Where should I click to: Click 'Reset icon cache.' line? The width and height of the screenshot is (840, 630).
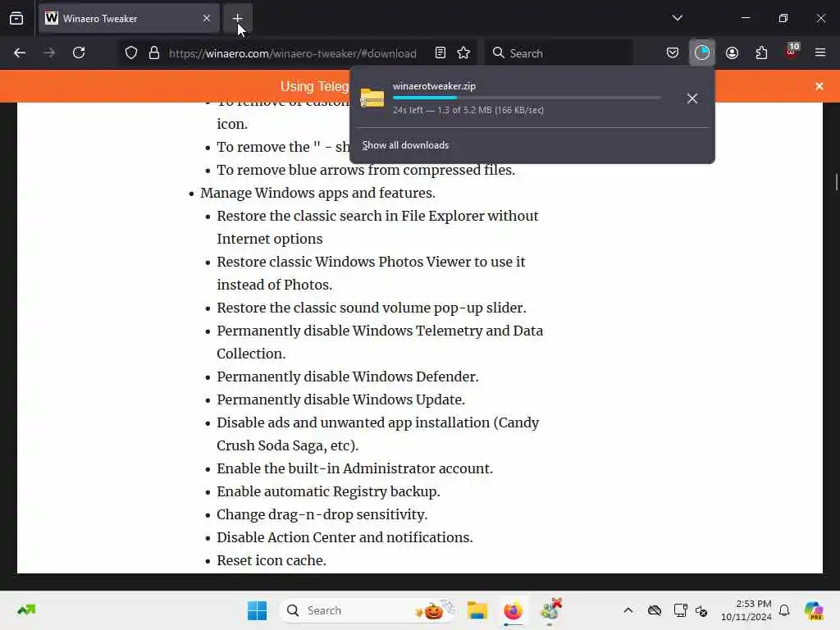click(x=272, y=560)
